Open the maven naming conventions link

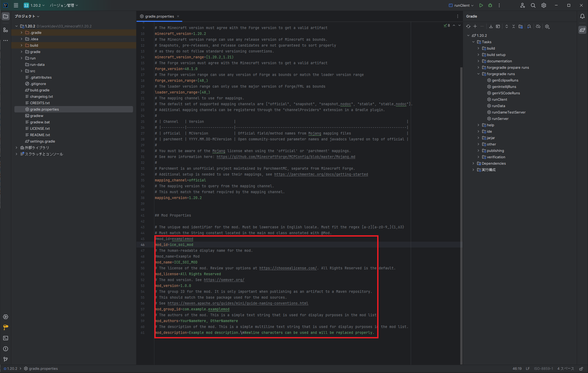(x=238, y=303)
